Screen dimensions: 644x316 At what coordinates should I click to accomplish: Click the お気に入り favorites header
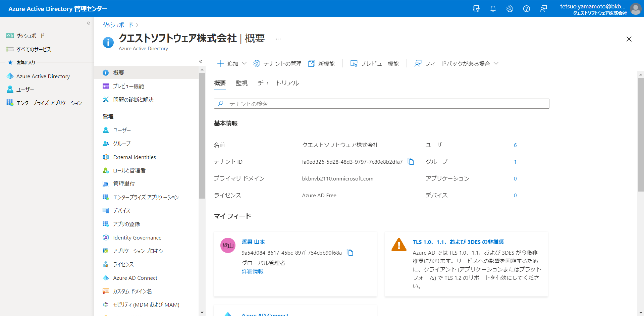click(x=26, y=62)
